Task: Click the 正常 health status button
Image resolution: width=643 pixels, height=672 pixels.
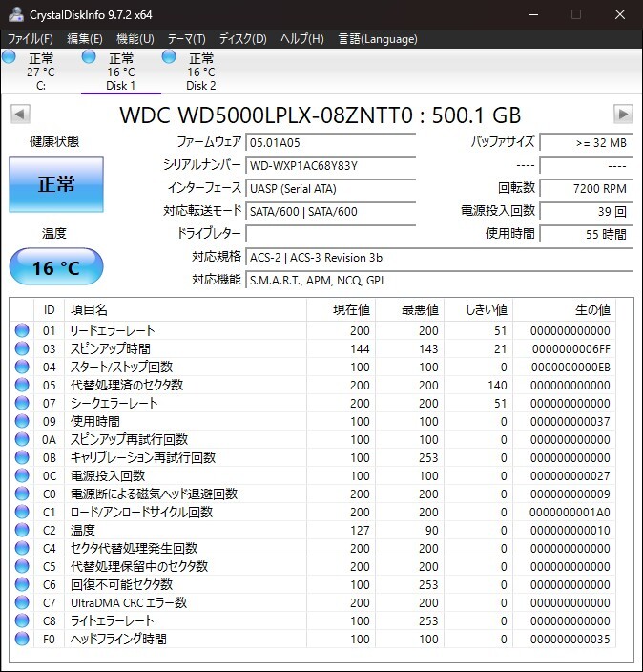Action: tap(55, 184)
